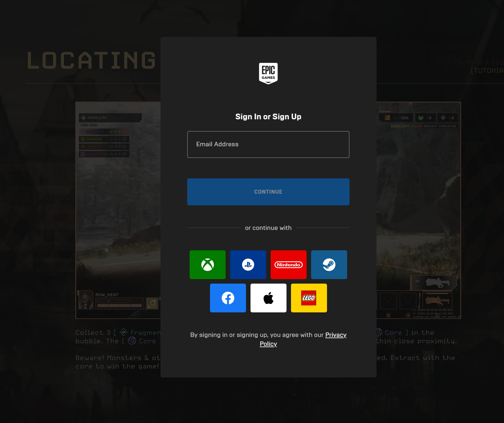Click 'Extract with the' text in background

point(423,358)
